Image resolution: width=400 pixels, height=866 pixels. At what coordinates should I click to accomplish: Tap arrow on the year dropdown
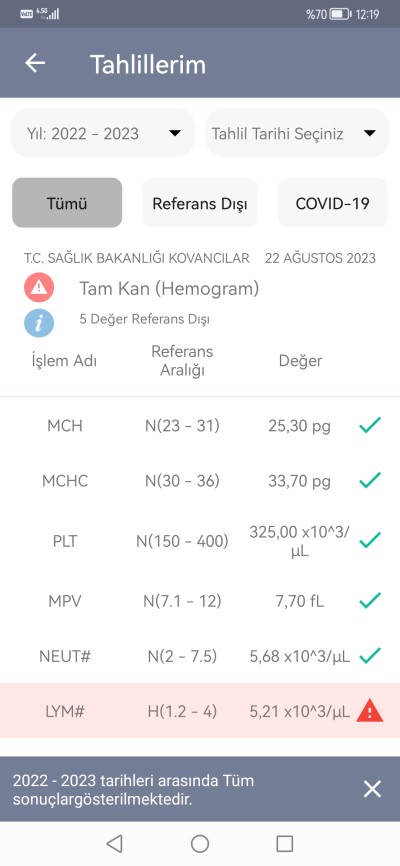tap(175, 133)
